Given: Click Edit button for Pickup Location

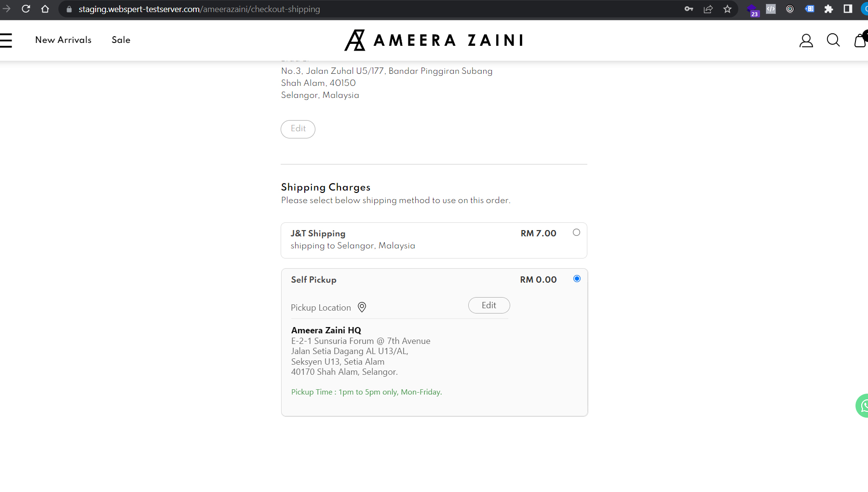Looking at the screenshot, I should pyautogui.click(x=489, y=305).
